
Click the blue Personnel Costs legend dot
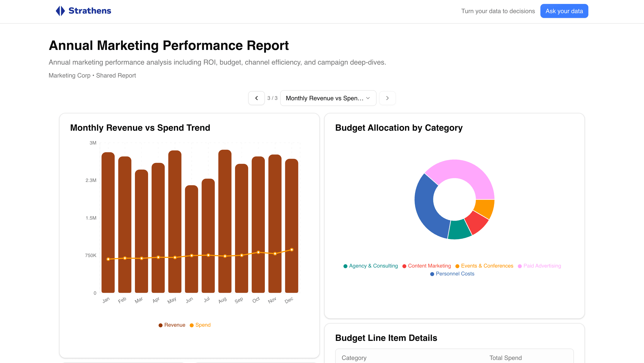tap(432, 274)
